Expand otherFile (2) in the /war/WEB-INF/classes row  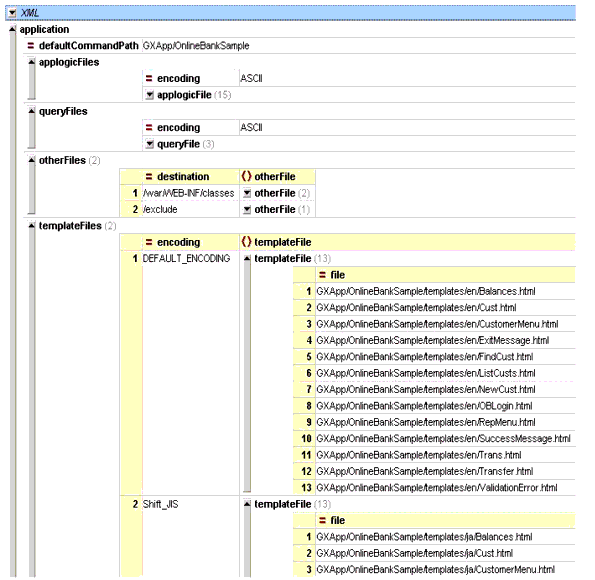tap(247, 193)
